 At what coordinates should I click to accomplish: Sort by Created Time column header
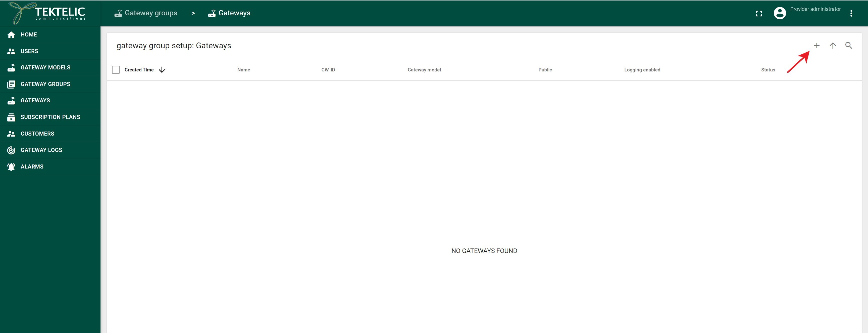[139, 69]
